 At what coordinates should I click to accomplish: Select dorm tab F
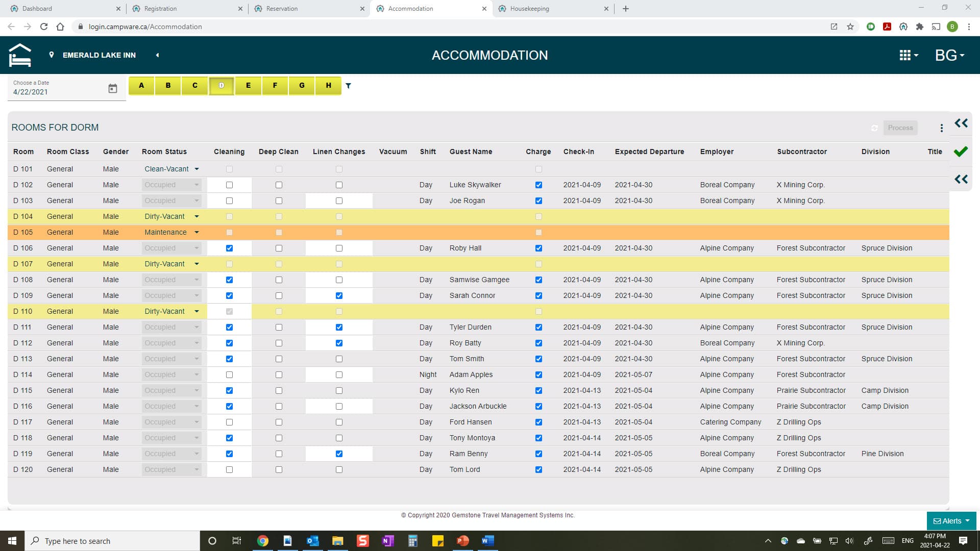point(275,86)
